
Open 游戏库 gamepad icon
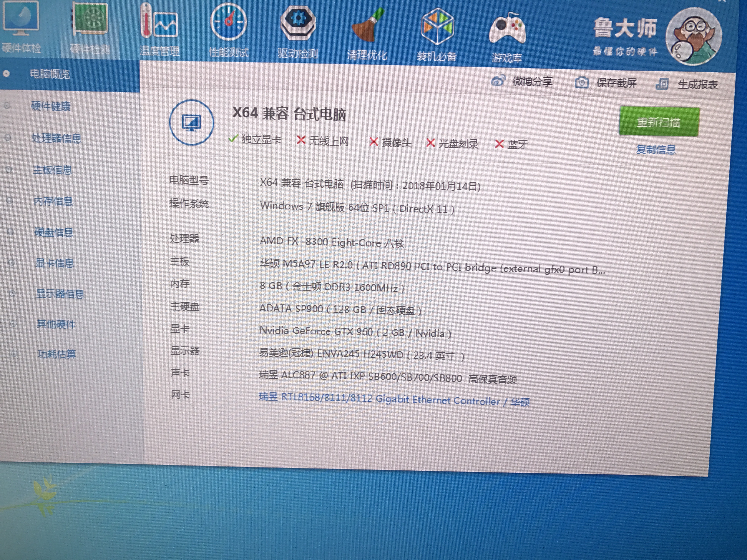[x=507, y=28]
